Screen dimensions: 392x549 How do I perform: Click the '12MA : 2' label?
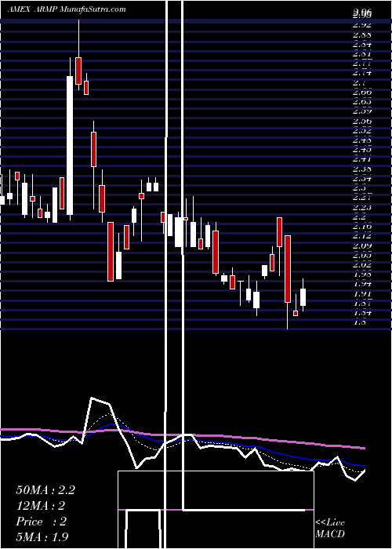41,506
